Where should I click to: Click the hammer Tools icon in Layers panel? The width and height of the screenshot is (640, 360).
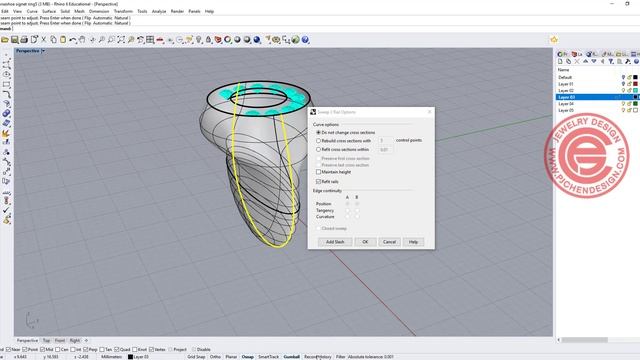pyautogui.click(x=628, y=61)
